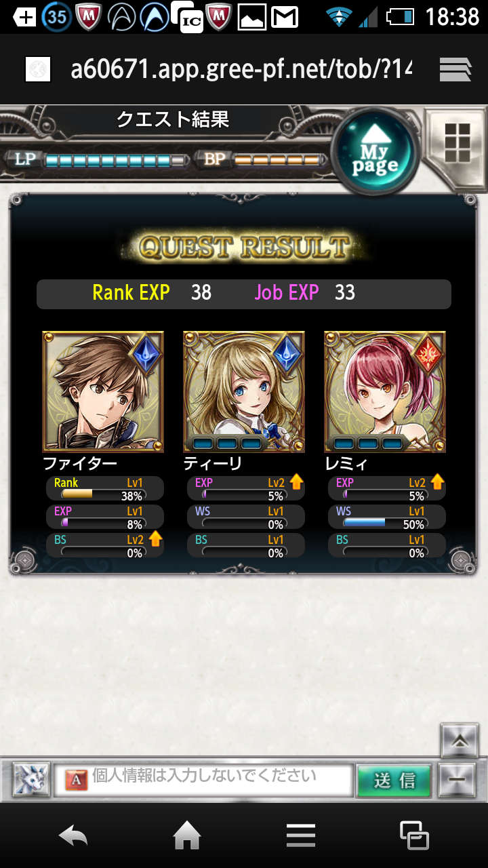This screenshot has height=868, width=488.
Task: Tap the 送信 send button
Action: 394,780
